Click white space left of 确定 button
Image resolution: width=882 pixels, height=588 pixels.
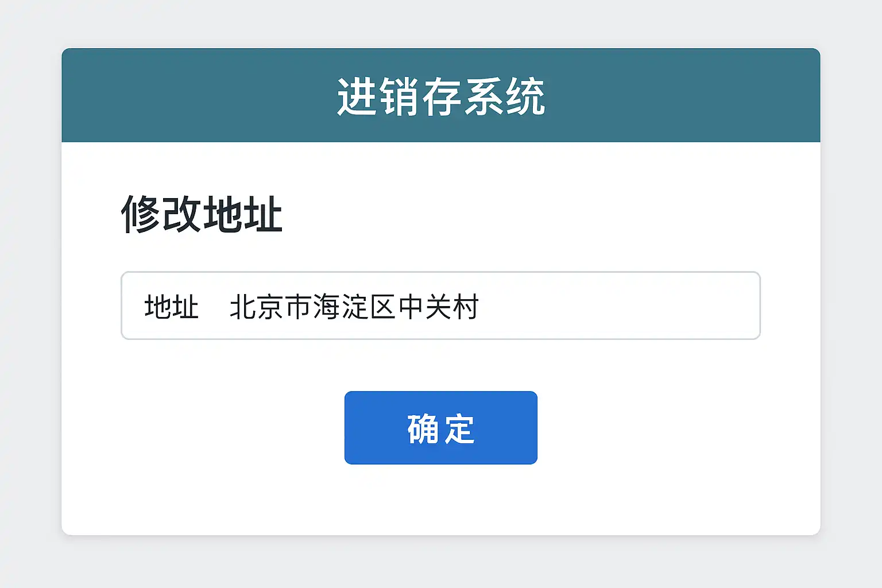click(x=230, y=428)
